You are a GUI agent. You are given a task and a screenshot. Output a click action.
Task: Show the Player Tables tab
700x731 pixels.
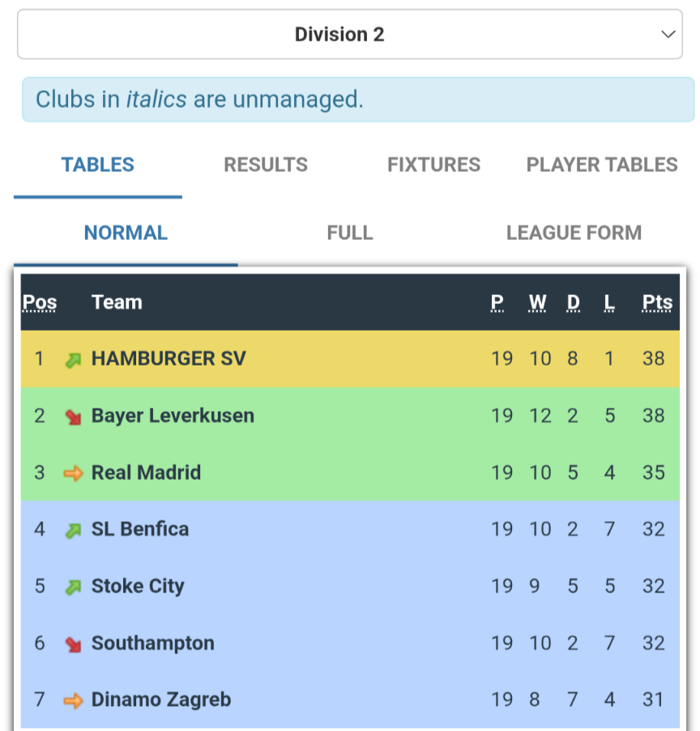point(602,165)
